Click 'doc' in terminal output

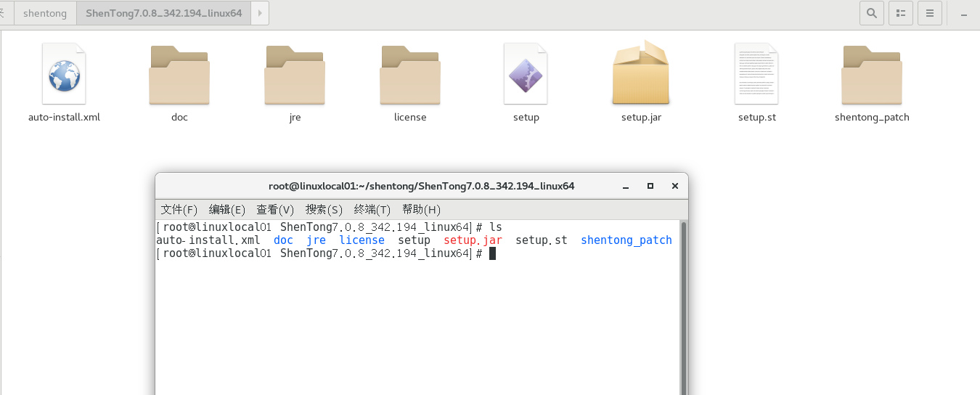283,240
